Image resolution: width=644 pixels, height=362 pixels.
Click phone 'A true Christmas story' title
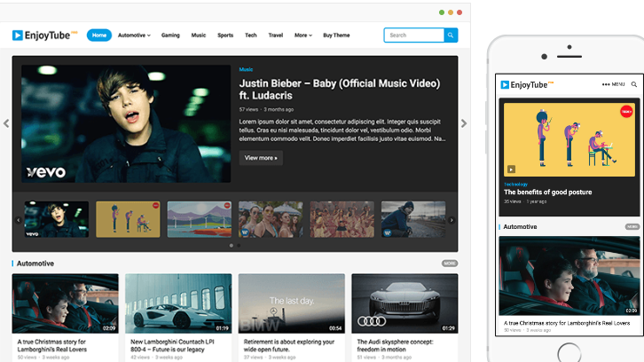[x=567, y=323]
